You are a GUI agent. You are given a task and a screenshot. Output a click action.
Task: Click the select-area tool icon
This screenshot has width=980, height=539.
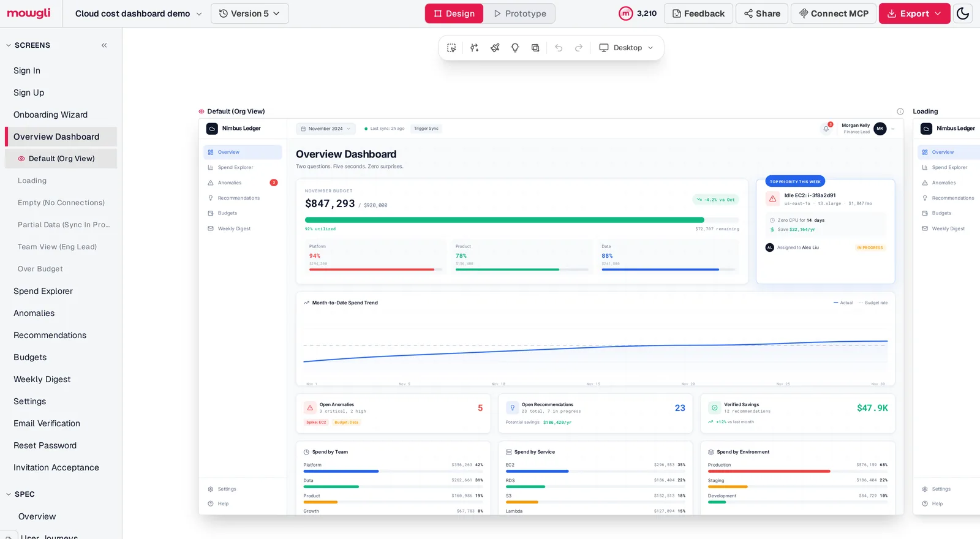[451, 48]
